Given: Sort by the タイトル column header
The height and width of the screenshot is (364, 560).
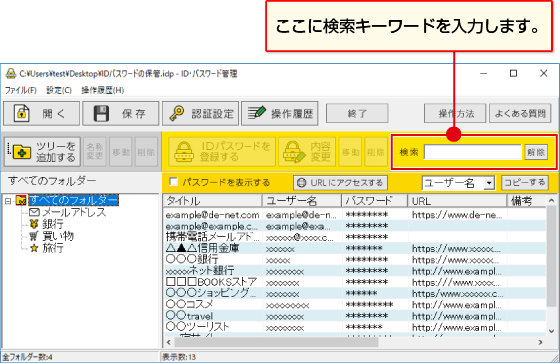Looking at the screenshot, I should point(213,201).
